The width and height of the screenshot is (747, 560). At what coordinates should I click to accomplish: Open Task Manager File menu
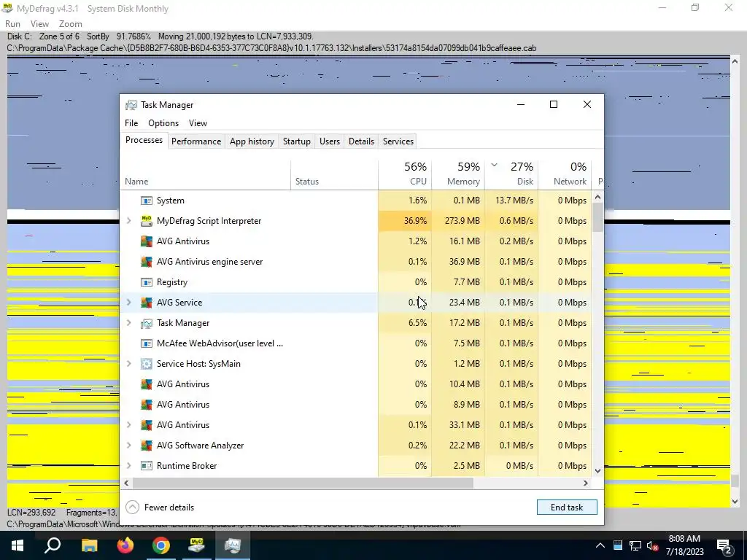(x=131, y=123)
